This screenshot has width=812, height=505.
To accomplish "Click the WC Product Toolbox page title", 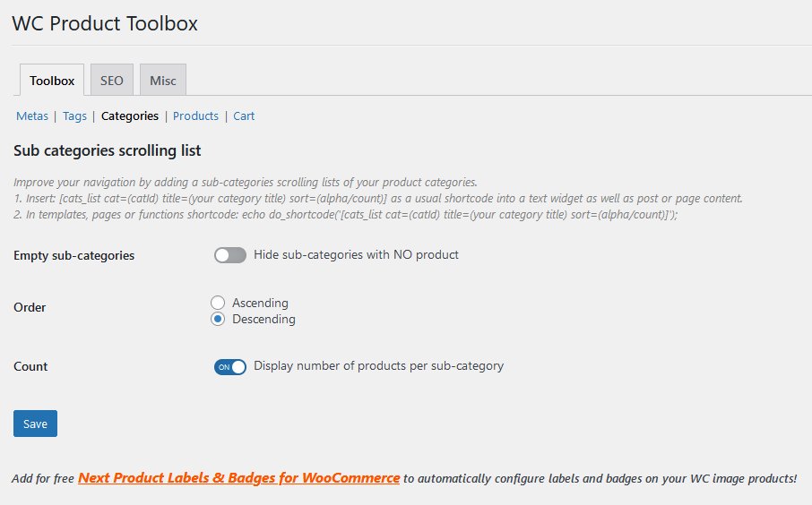I will click(x=105, y=23).
